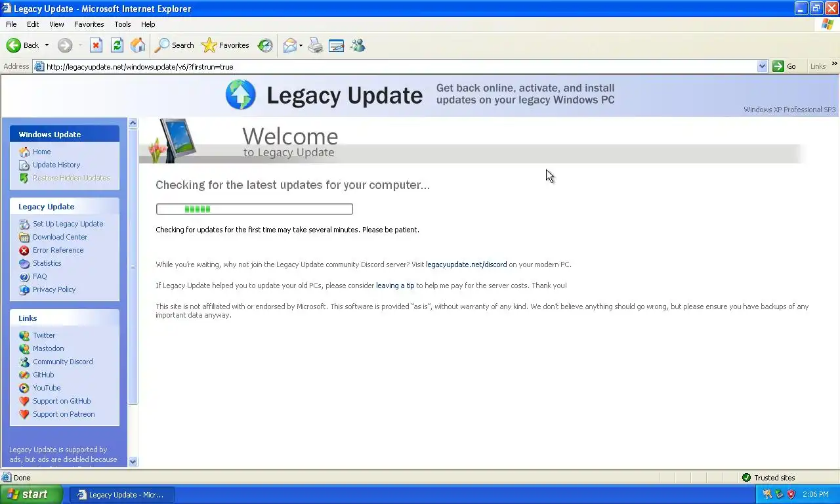Refresh the page with the Refresh icon
Viewport: 840px width, 504px height.
[x=117, y=45]
